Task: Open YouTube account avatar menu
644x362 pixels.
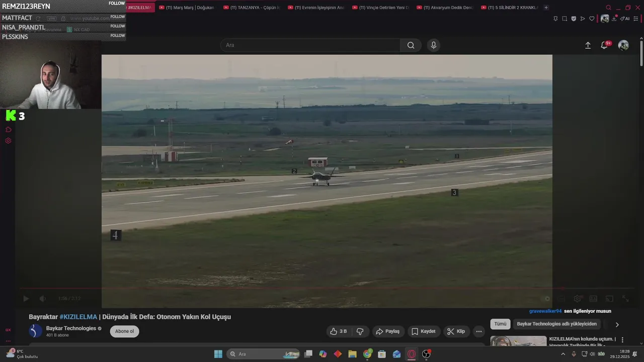Action: pyautogui.click(x=623, y=45)
